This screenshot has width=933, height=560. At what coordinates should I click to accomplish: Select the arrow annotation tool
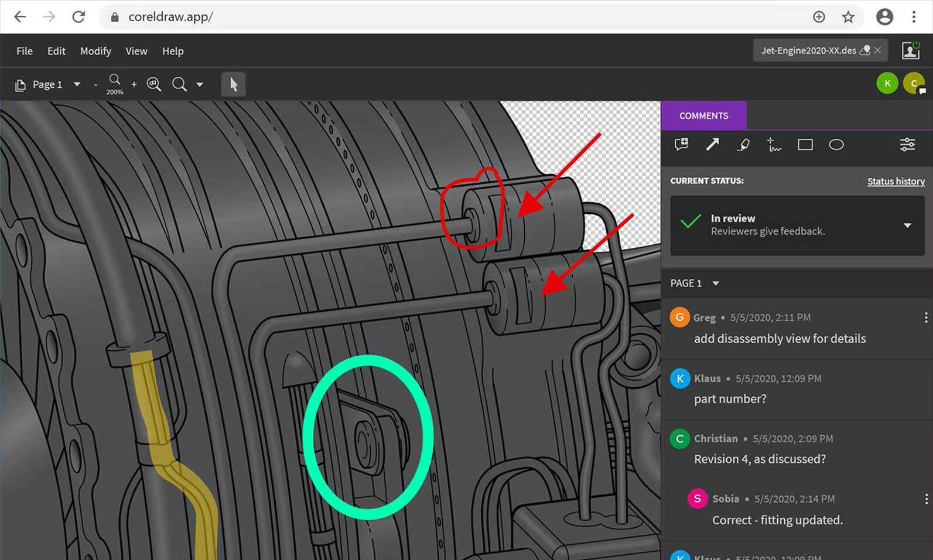712,145
